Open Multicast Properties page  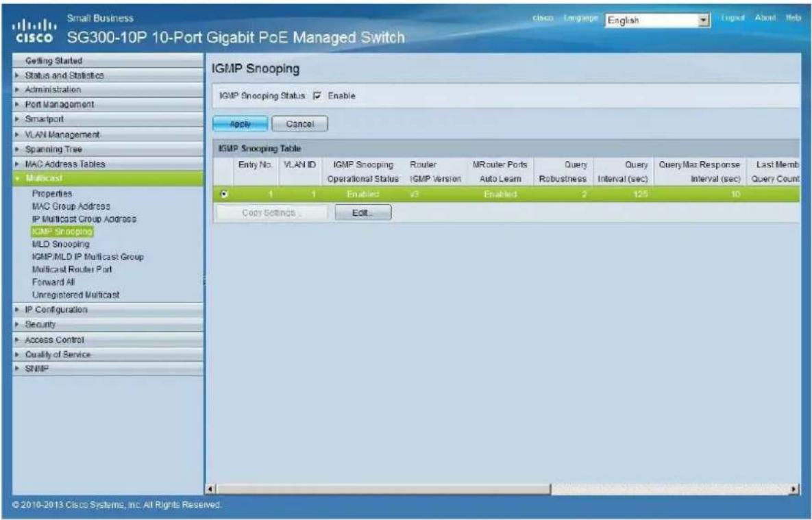(52, 193)
